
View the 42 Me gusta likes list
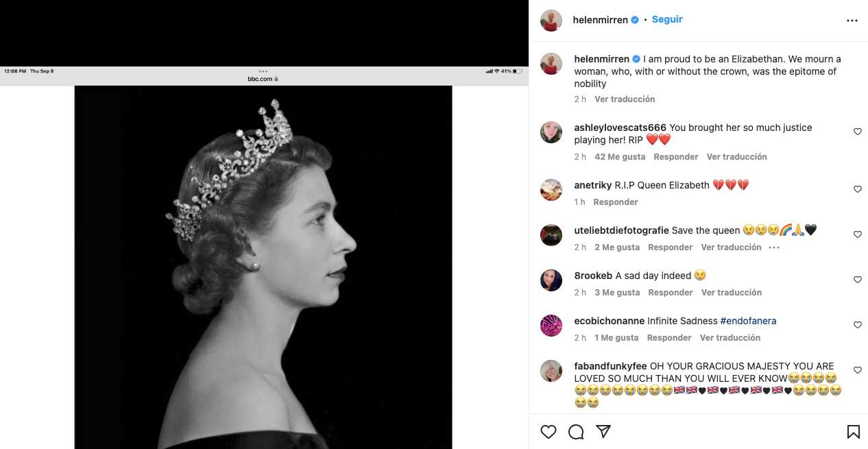pos(620,157)
